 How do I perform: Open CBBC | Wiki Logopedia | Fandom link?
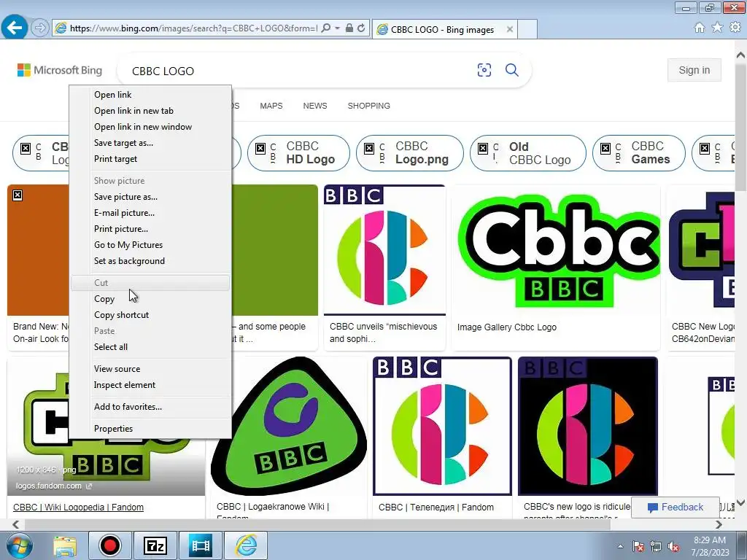pyautogui.click(x=78, y=507)
